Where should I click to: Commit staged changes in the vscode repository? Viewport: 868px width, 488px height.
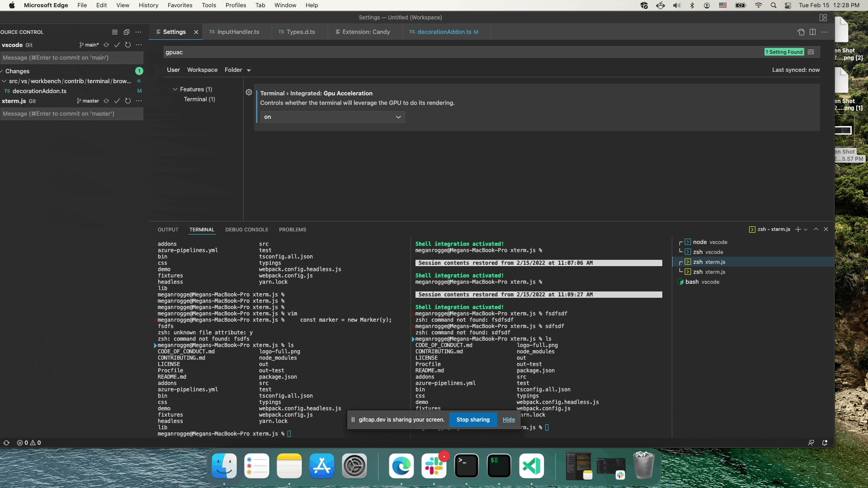pos(117,45)
